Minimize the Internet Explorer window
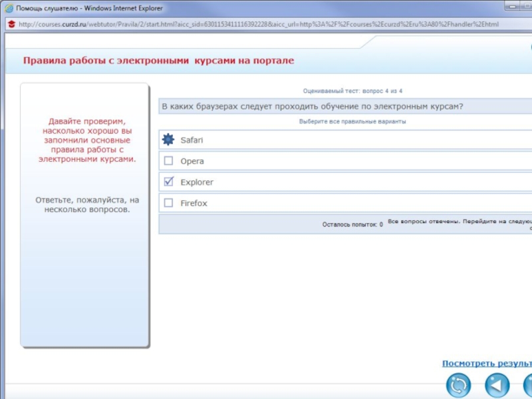Screen dimensions: 532x399 point(513,6)
